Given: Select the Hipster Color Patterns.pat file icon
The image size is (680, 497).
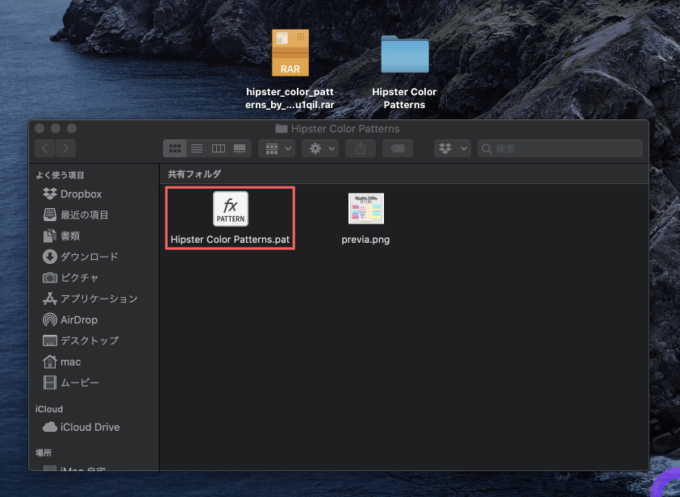Looking at the screenshot, I should point(231,209).
